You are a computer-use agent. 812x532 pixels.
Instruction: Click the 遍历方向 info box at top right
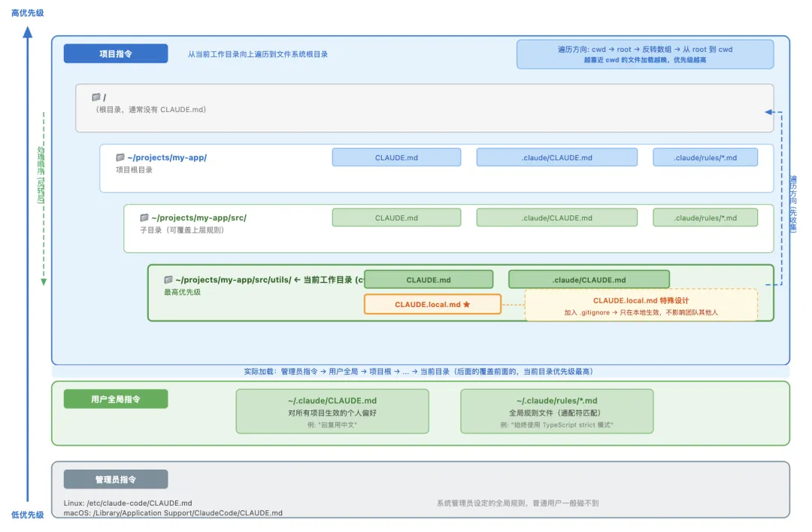(x=644, y=54)
